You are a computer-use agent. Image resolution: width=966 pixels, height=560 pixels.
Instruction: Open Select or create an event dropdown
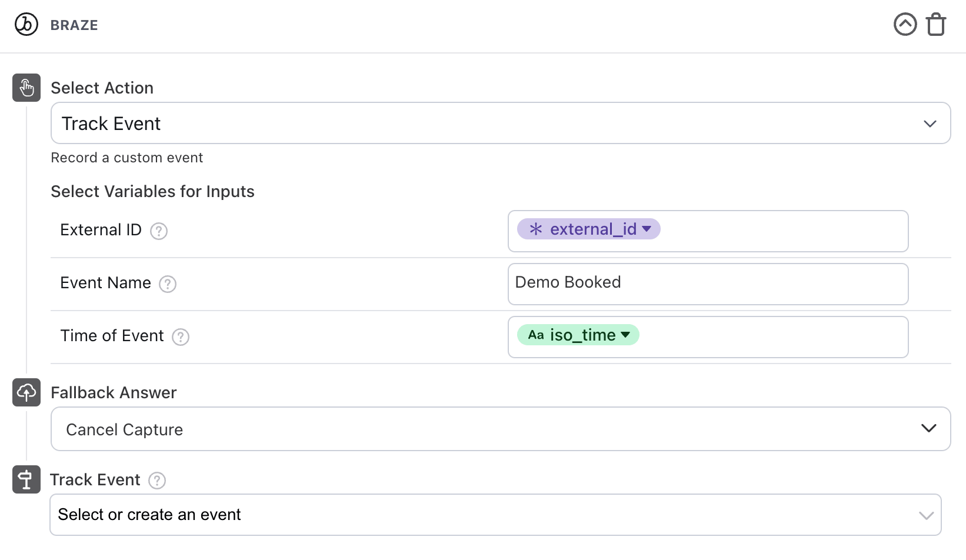(x=495, y=515)
